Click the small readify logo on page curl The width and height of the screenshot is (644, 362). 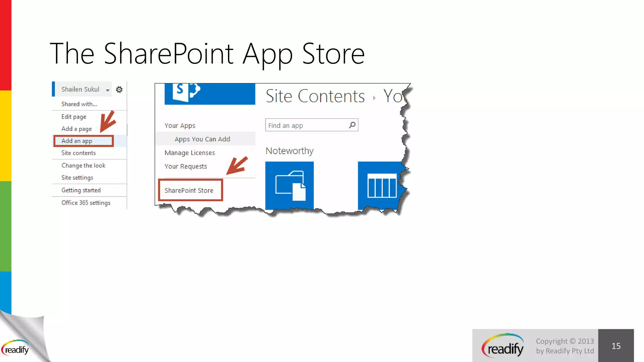point(15,348)
